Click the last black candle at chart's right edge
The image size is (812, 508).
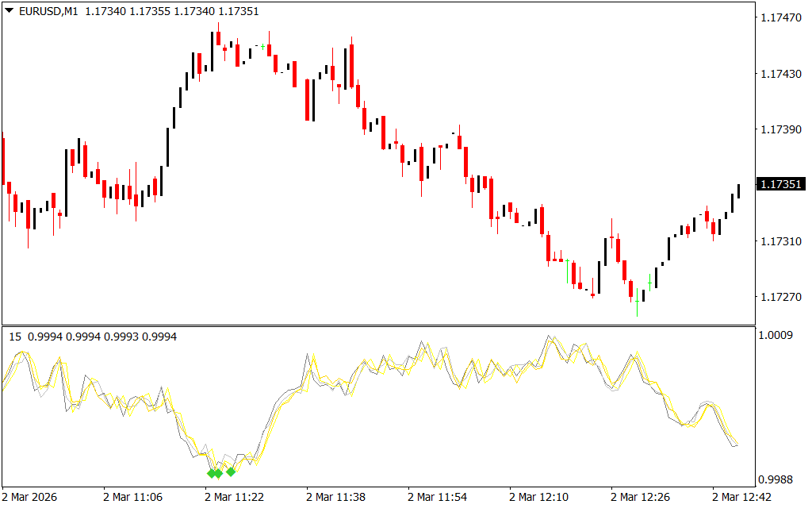click(x=738, y=190)
